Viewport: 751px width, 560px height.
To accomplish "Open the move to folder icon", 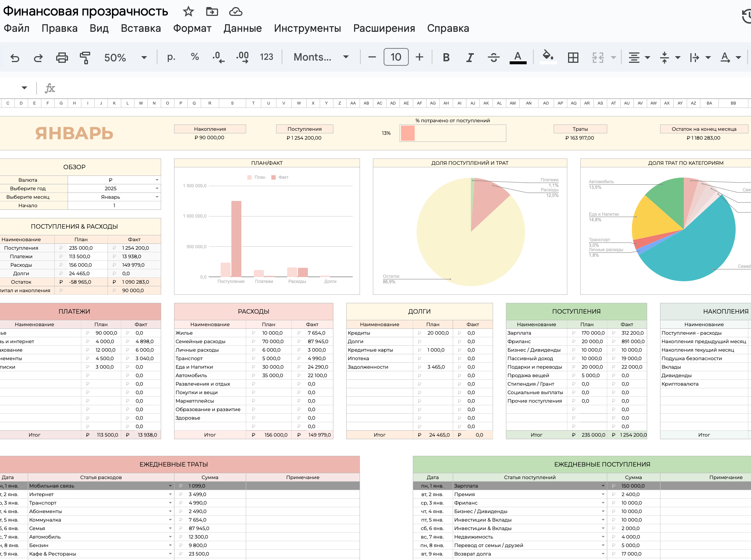I will click(212, 11).
